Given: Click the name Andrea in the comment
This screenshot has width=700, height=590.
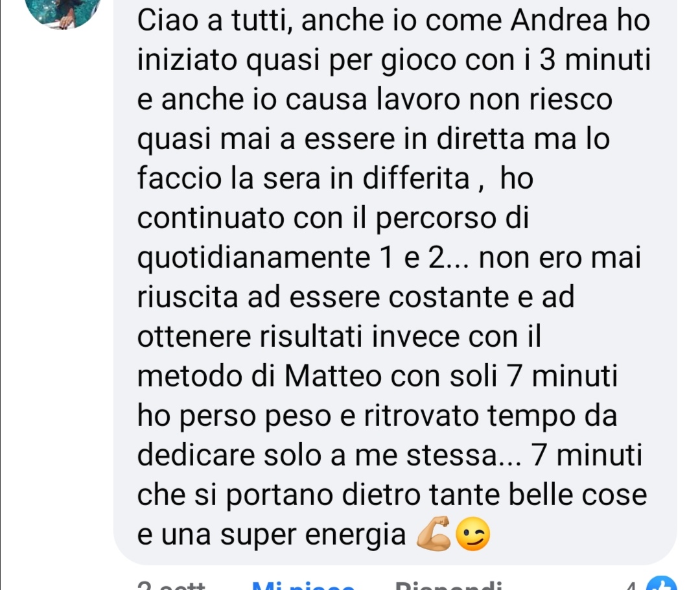Looking at the screenshot, I should [x=559, y=21].
